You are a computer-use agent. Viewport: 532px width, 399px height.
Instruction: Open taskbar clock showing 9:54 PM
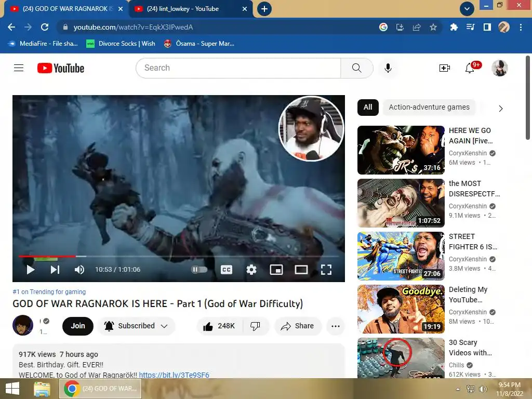pos(510,389)
